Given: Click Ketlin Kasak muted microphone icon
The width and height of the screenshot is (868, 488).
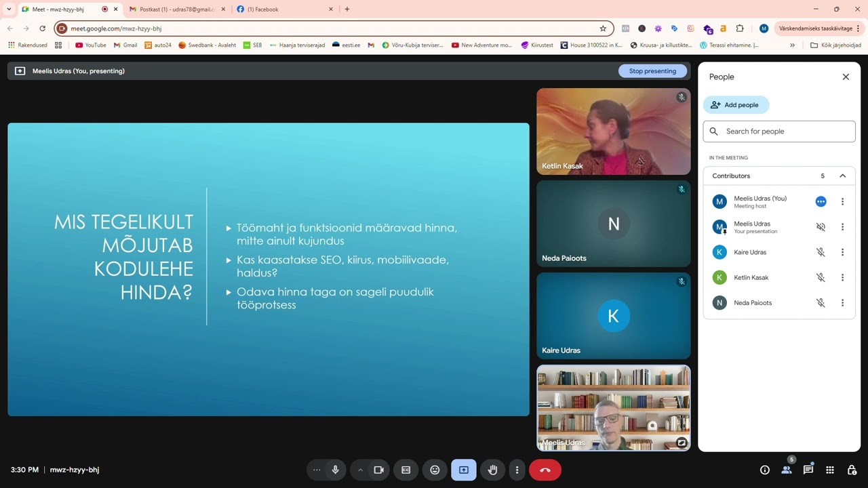Looking at the screenshot, I should pyautogui.click(x=821, y=277).
